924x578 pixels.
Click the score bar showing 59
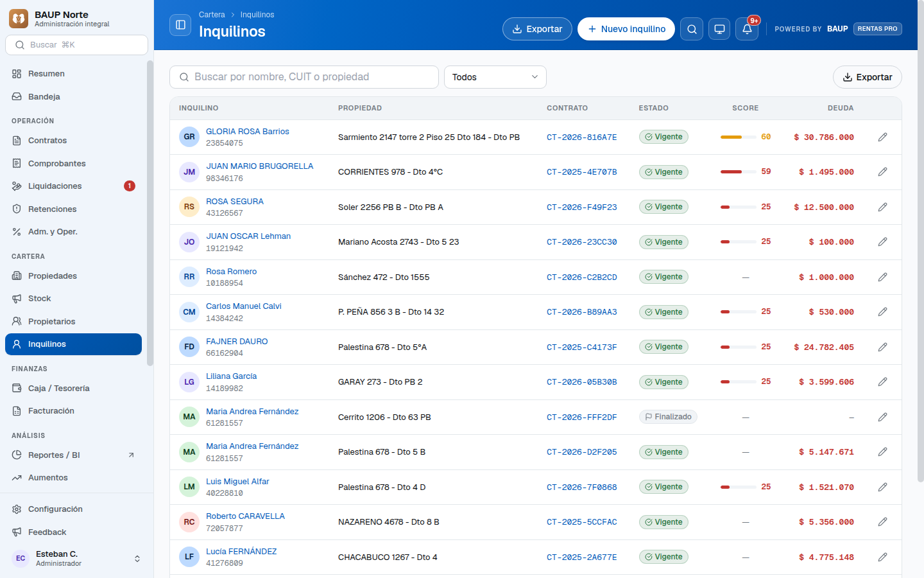point(738,171)
